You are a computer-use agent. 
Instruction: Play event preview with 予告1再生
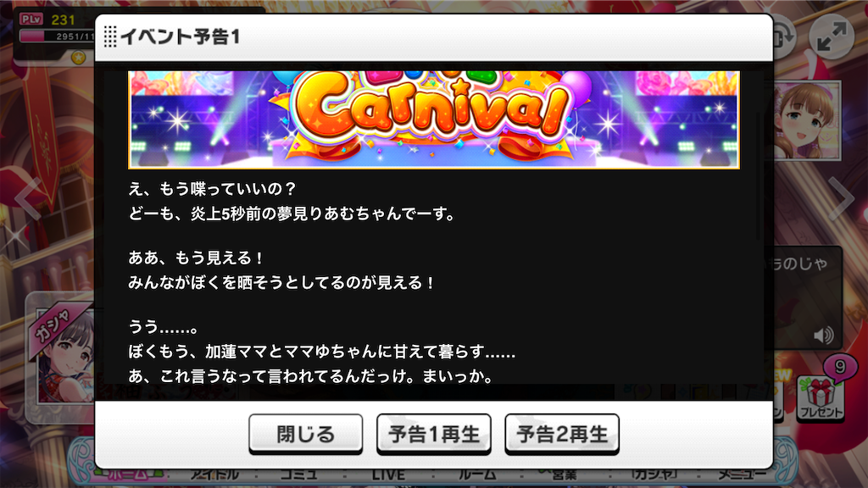point(433,434)
